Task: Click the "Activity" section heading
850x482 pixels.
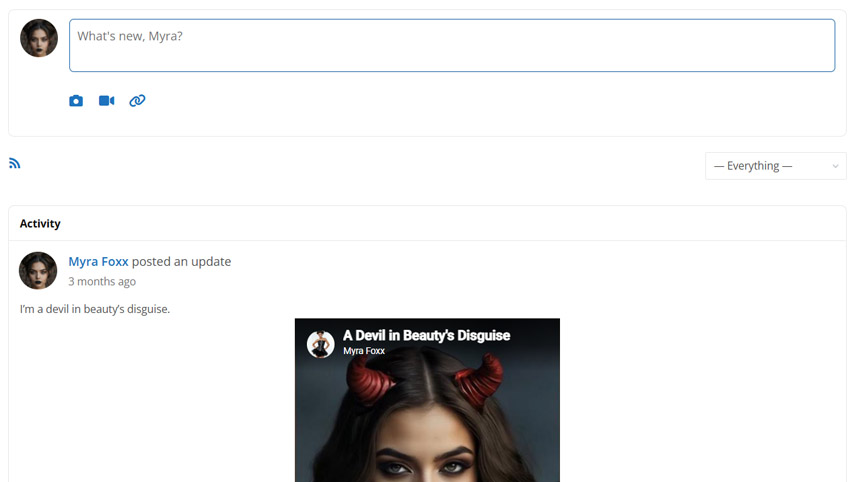Action: coord(40,223)
